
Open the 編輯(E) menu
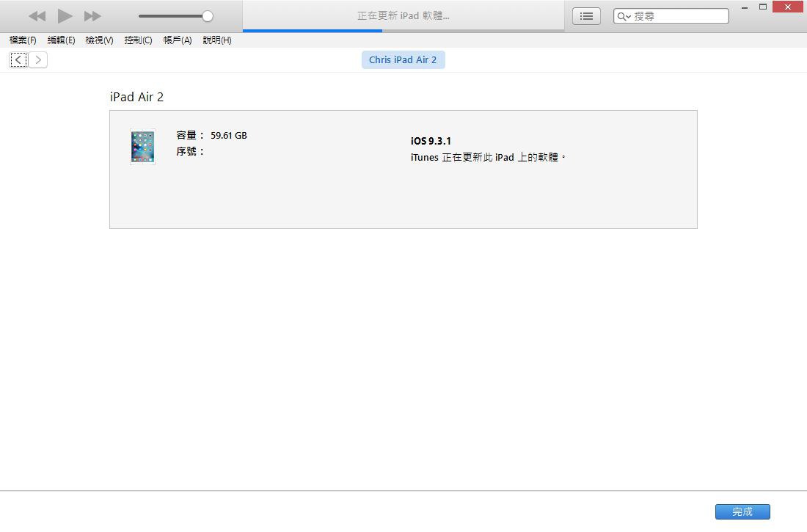click(61, 40)
